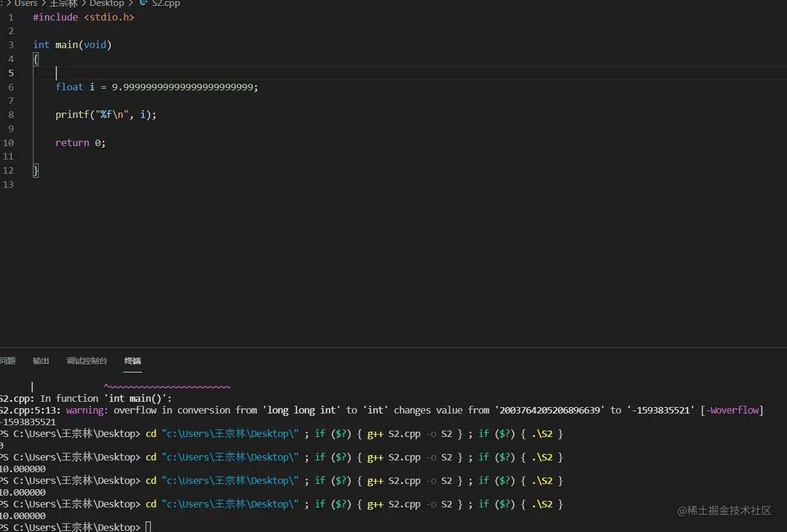Screen dimensions: 787x532
Task: Expand the Desktop breadcrumb segment
Action: (x=106, y=4)
